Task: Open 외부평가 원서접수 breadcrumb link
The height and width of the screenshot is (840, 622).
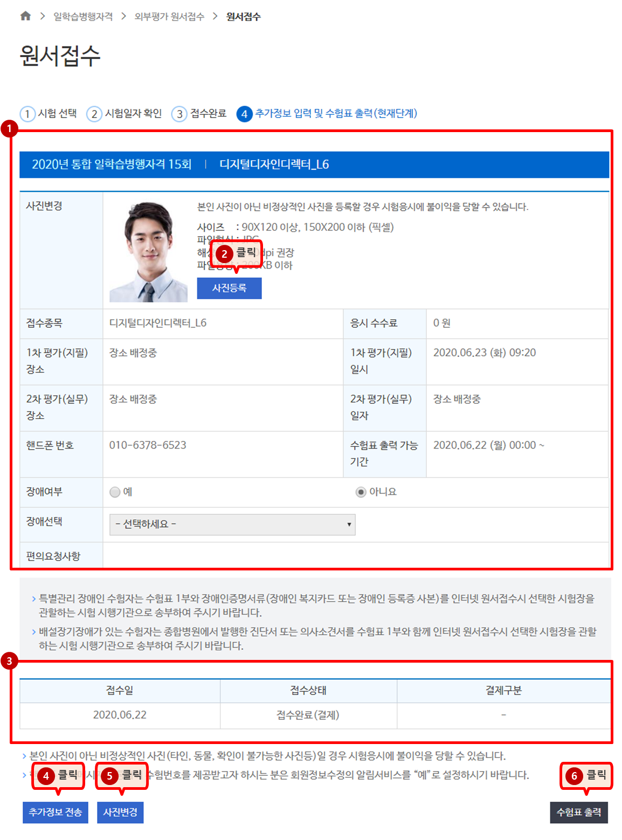Action: pyautogui.click(x=169, y=17)
